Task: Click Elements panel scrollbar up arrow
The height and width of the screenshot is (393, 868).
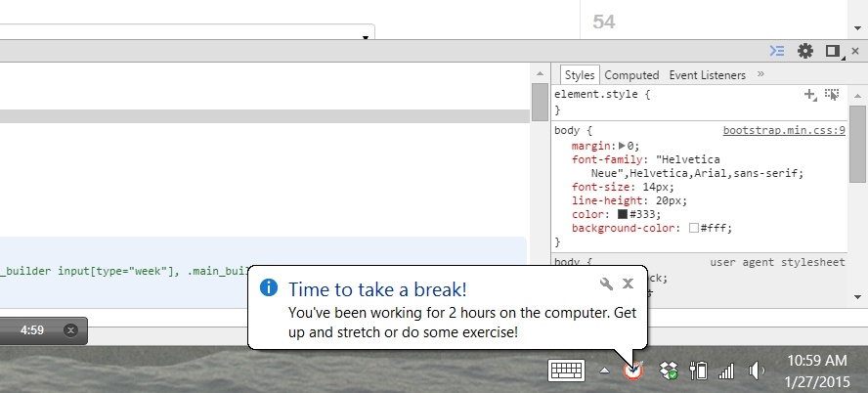Action: (x=540, y=73)
